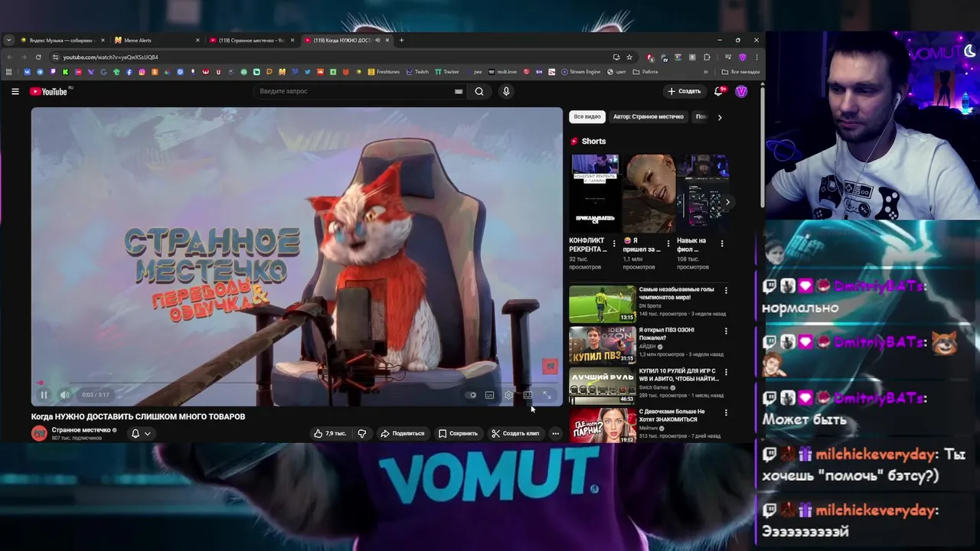Open the browser extensions puzzle icon
Image resolution: width=980 pixels, height=551 pixels.
click(707, 57)
